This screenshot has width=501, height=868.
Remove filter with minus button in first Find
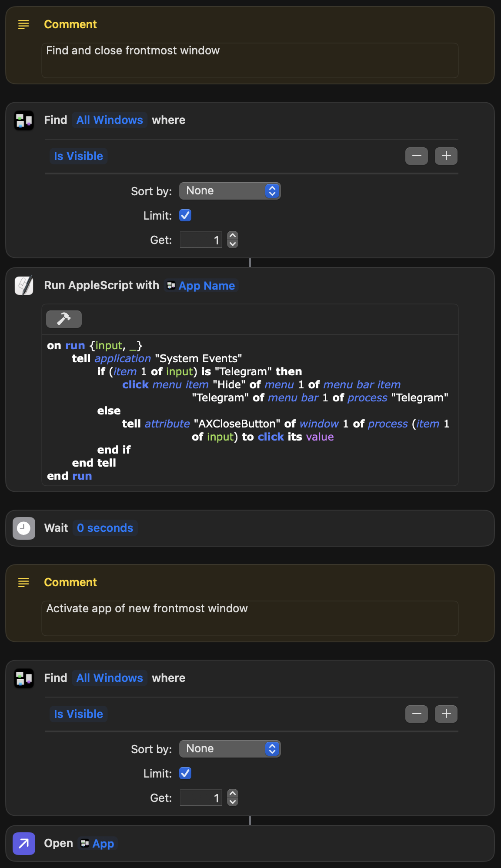pos(417,156)
